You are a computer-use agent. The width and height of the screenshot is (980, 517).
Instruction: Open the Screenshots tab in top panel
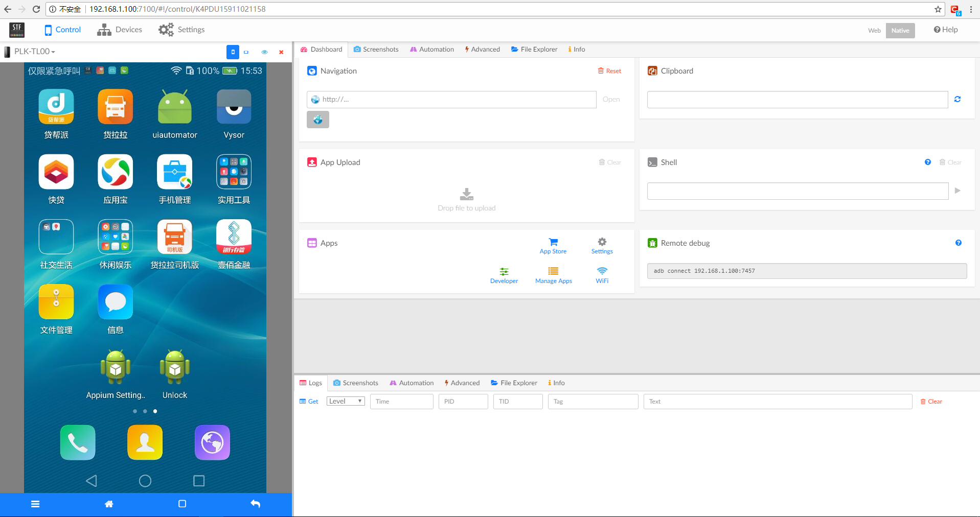click(376, 49)
